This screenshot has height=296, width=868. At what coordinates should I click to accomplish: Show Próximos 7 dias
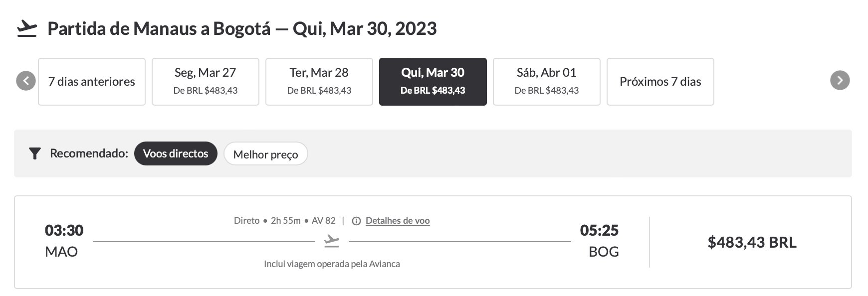coord(660,82)
